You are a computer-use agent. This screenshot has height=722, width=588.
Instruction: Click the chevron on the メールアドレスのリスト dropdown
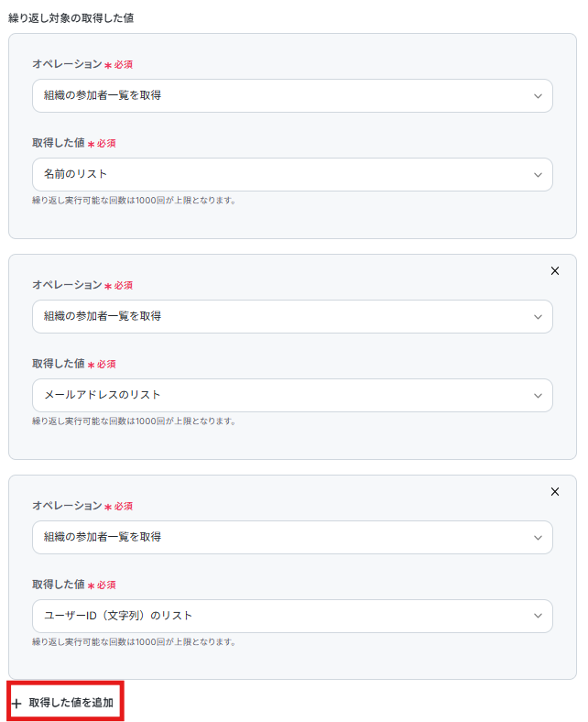pyautogui.click(x=537, y=396)
